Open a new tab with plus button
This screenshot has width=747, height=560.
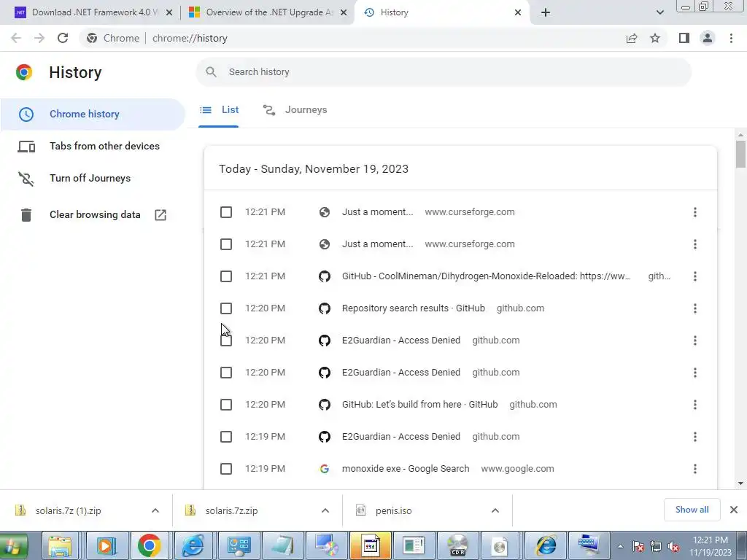pyautogui.click(x=546, y=12)
